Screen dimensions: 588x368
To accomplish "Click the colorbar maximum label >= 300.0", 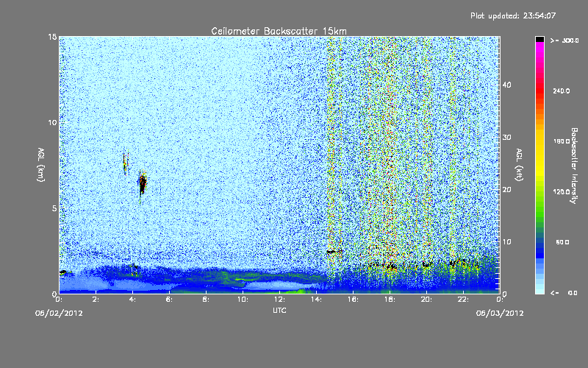I will [x=564, y=40].
